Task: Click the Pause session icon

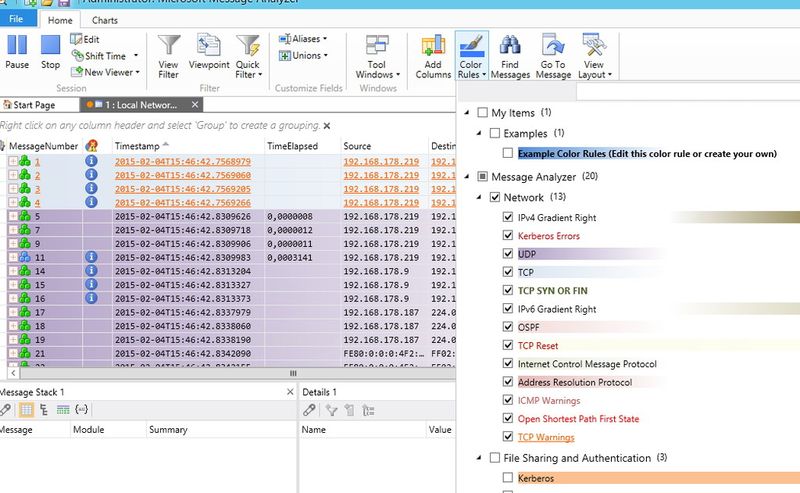Action: pos(17,45)
